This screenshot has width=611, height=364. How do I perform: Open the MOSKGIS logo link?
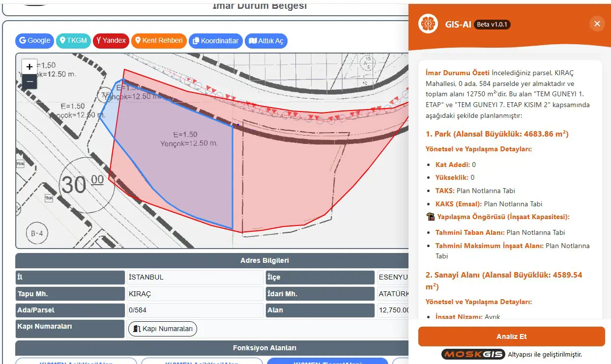pos(472,354)
